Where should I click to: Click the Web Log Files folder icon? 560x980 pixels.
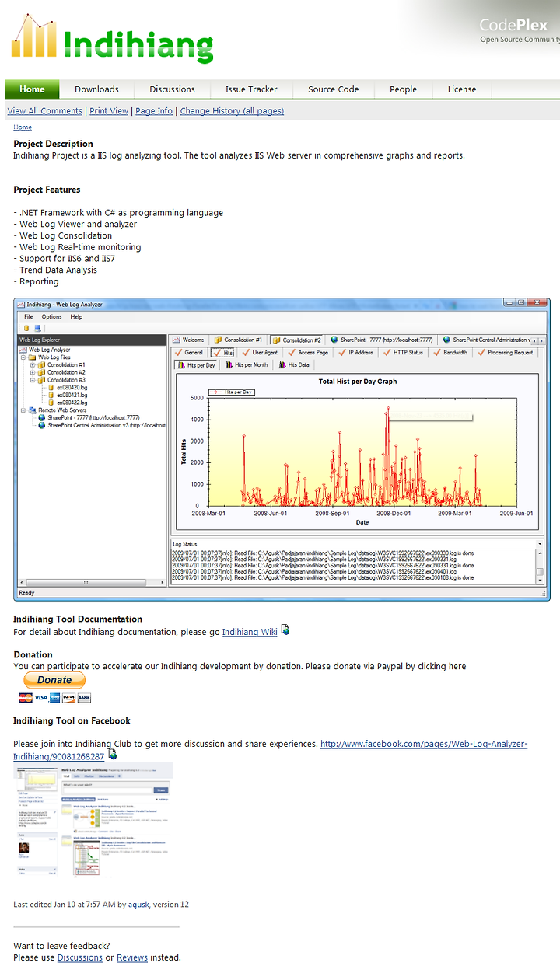(x=33, y=357)
